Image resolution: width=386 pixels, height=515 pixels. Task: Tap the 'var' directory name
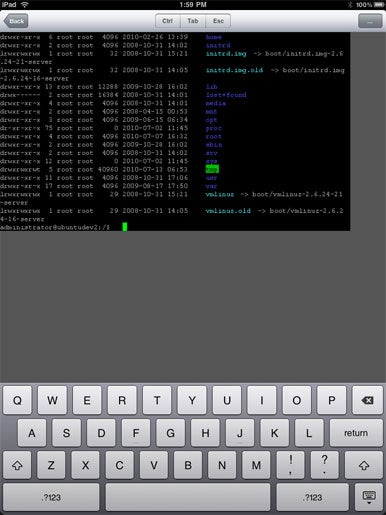[x=211, y=186]
